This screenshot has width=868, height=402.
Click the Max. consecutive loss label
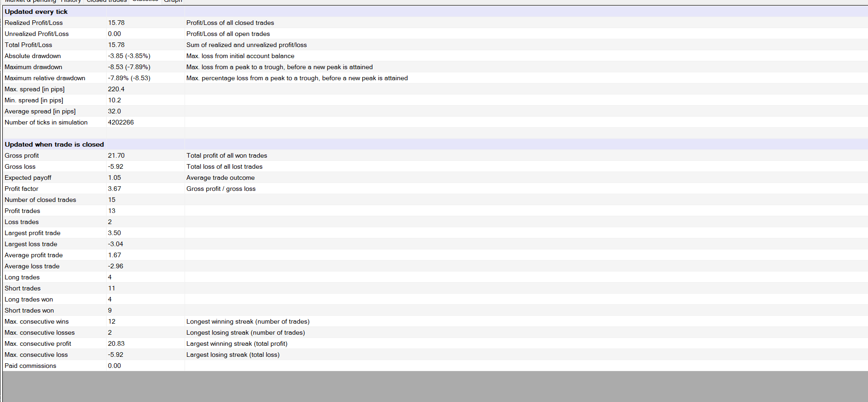(x=36, y=355)
